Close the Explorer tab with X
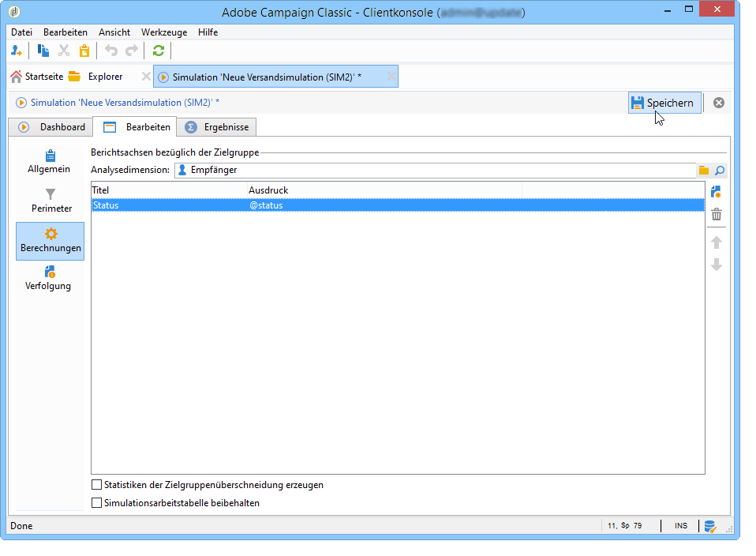This screenshot has height=556, width=756. 146,77
